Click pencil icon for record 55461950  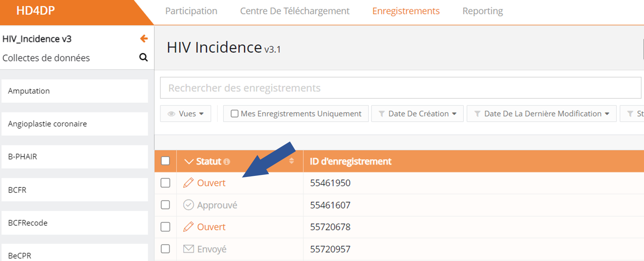point(188,183)
